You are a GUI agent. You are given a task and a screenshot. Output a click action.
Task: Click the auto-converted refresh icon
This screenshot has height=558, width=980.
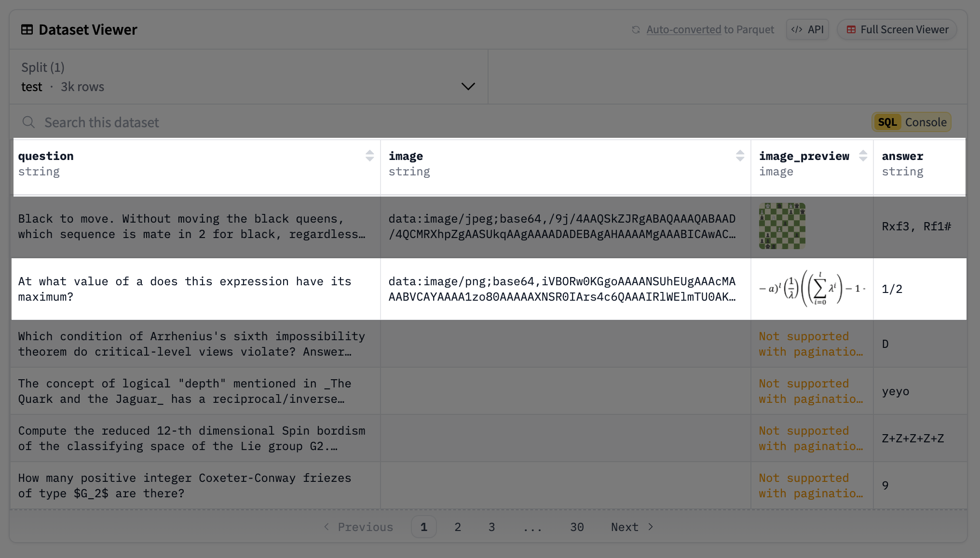[x=636, y=30]
